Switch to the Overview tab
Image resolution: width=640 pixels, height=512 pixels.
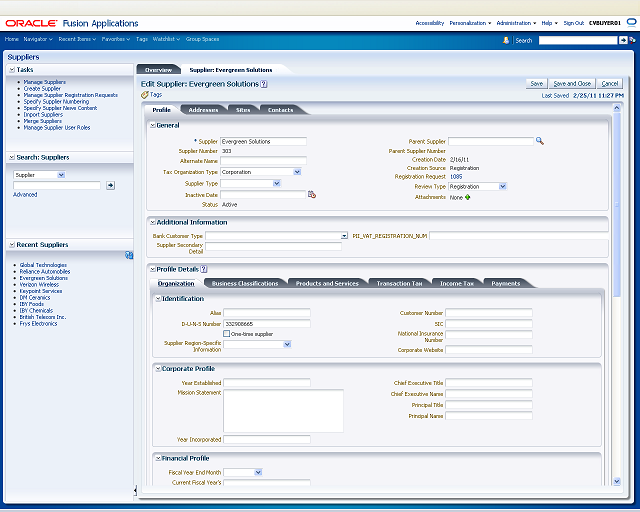[158, 70]
